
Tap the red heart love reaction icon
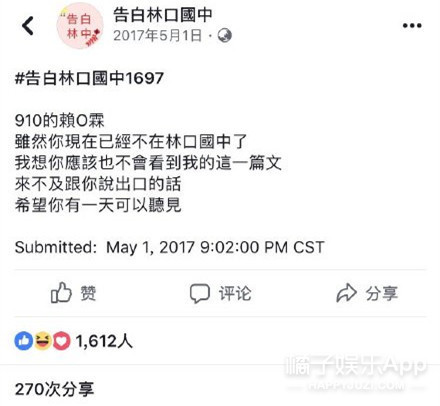coord(61,341)
